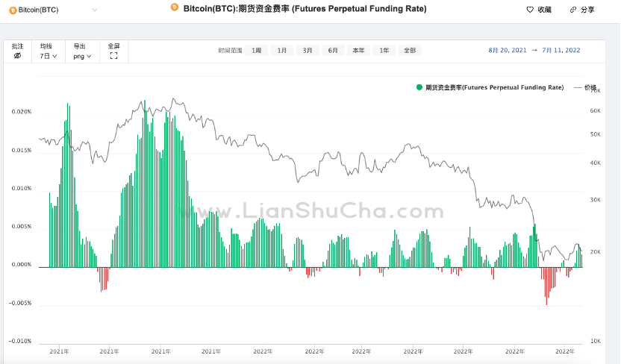Click the end date 7月 11, 2022
This screenshot has height=364, width=621.
tap(561, 51)
